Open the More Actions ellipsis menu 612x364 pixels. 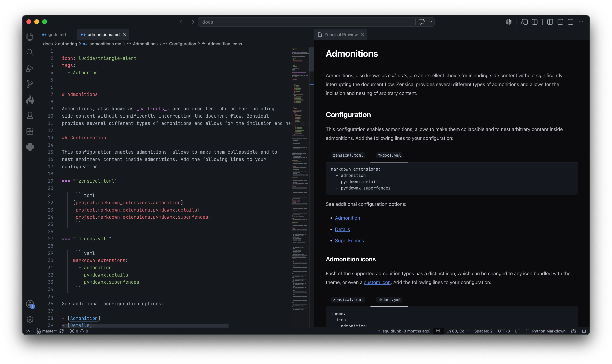click(581, 22)
